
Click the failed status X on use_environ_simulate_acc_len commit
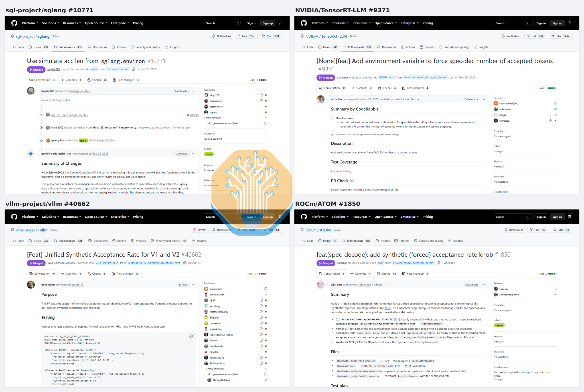point(188,115)
